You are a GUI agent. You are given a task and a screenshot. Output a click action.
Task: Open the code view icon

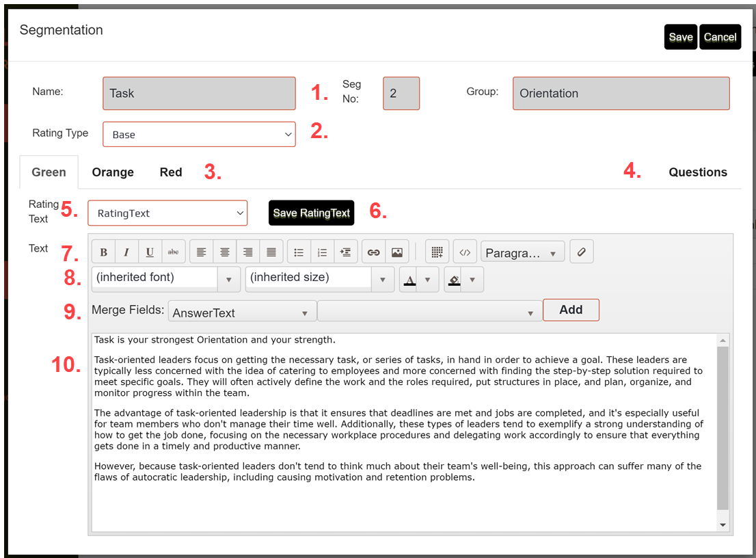point(465,252)
